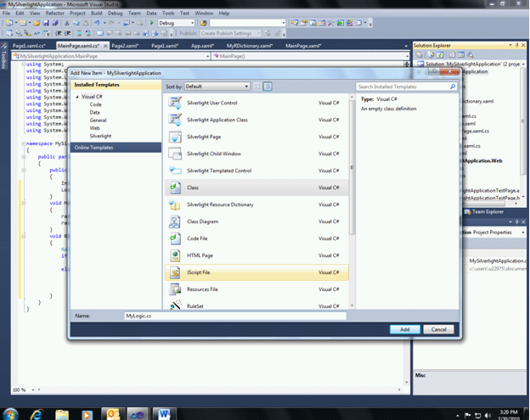Select the General category in tree

[x=98, y=120]
